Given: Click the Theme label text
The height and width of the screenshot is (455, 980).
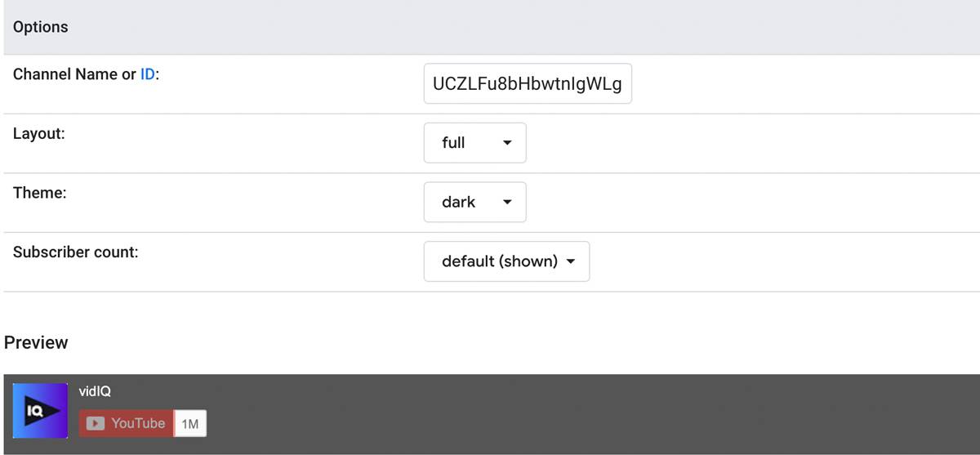Looking at the screenshot, I should pos(38,193).
